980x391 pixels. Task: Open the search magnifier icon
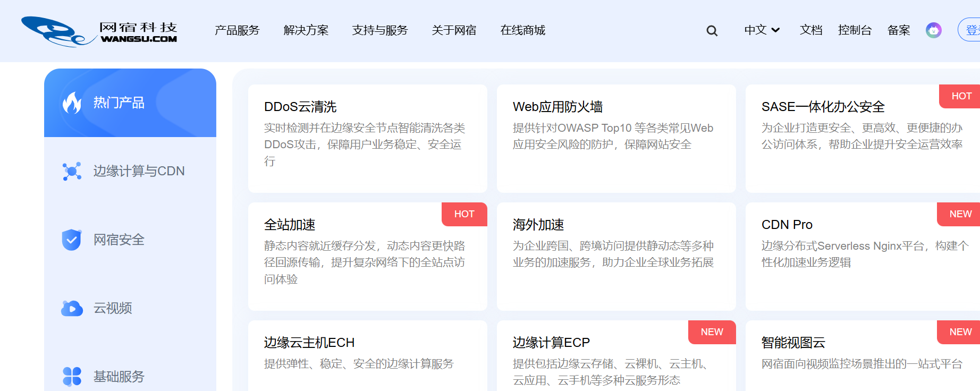coord(712,31)
